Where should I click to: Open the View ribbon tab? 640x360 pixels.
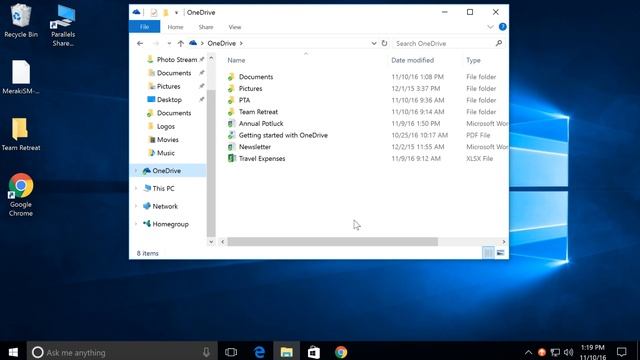coord(235,27)
